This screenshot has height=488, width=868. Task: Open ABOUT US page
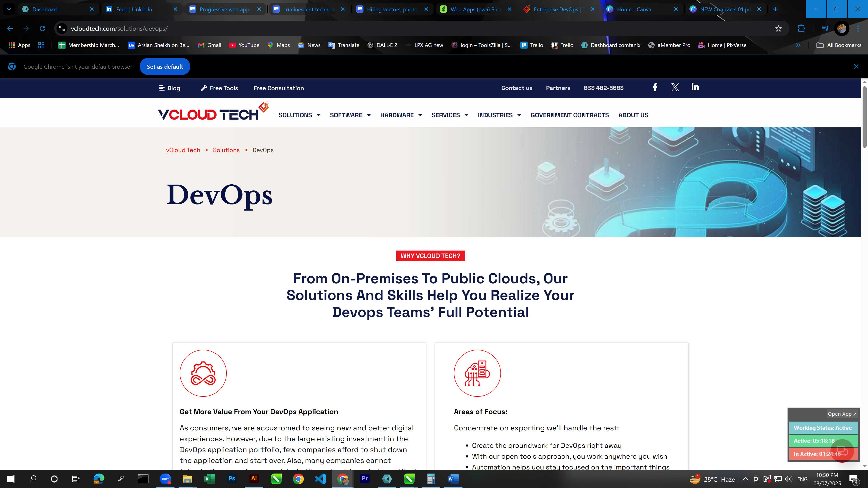(633, 115)
